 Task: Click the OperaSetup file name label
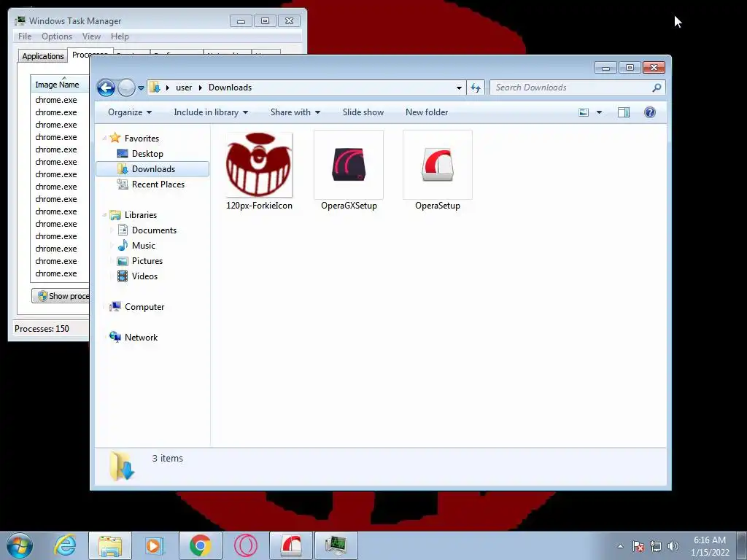coord(438,206)
